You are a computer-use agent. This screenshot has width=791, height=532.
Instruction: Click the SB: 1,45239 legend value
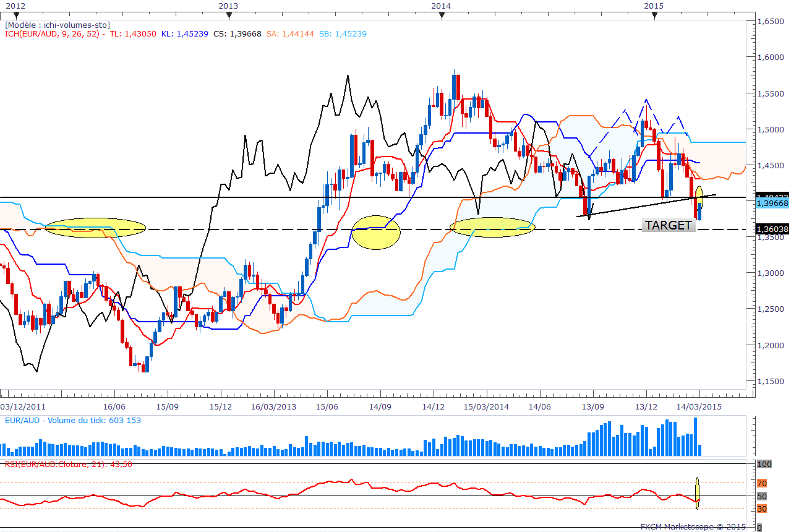click(343, 34)
